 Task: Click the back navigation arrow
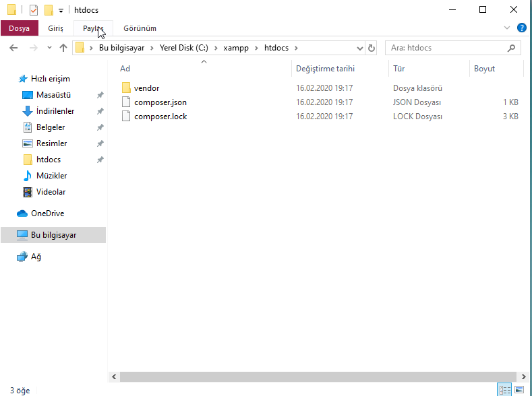[13, 48]
